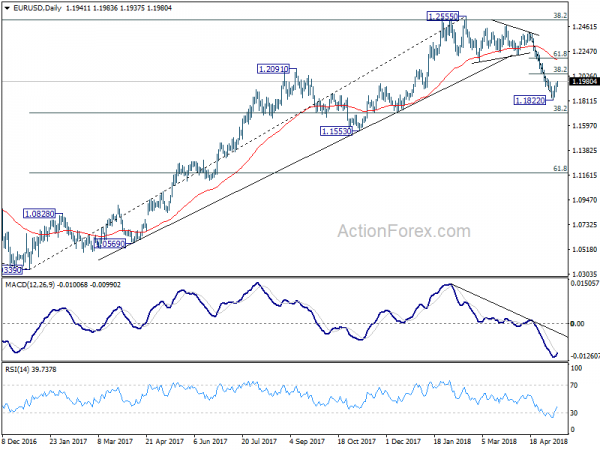Click the EURUSD.Daily chart title text

(37, 8)
